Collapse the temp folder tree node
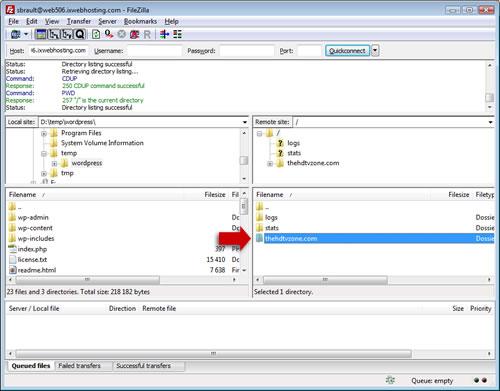Image resolution: width=500 pixels, height=391 pixels. click(x=44, y=153)
